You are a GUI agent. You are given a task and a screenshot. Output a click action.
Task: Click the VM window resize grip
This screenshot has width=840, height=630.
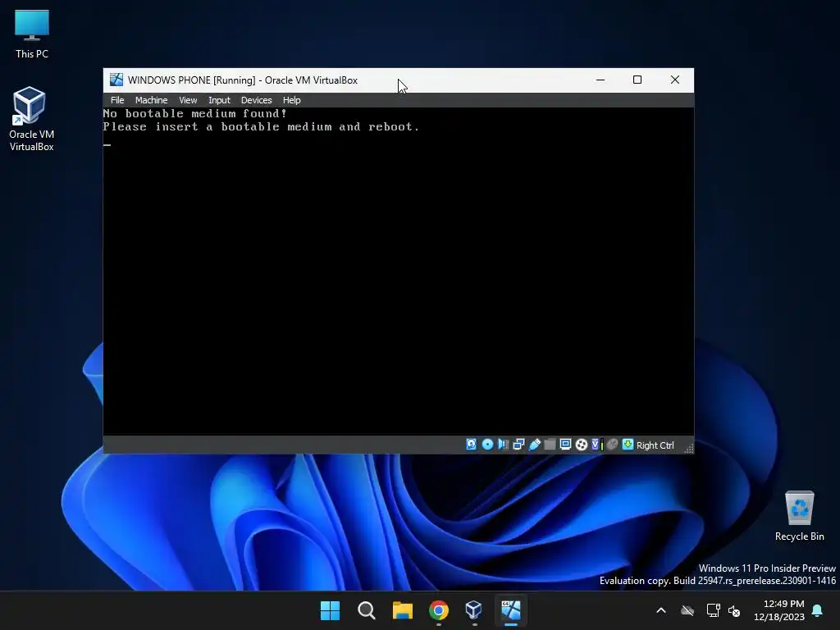689,449
